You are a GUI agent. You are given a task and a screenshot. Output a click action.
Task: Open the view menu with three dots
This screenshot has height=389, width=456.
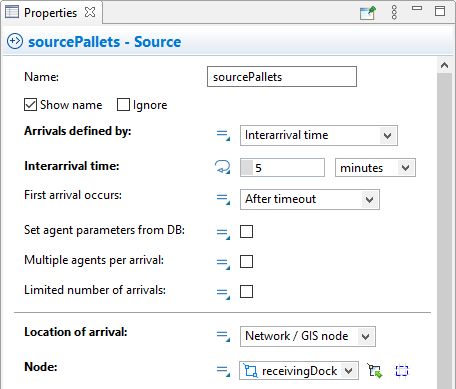point(394,13)
